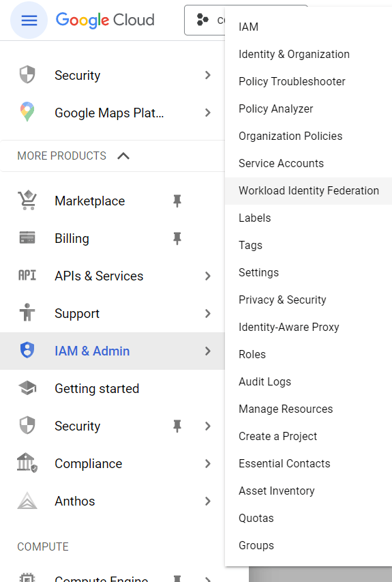The height and width of the screenshot is (582, 392).
Task: Expand the Anthos submenu arrow
Action: coord(208,501)
